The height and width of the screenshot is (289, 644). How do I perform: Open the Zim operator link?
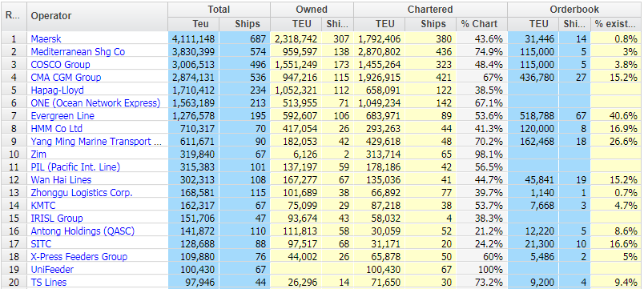pyautogui.click(x=38, y=155)
